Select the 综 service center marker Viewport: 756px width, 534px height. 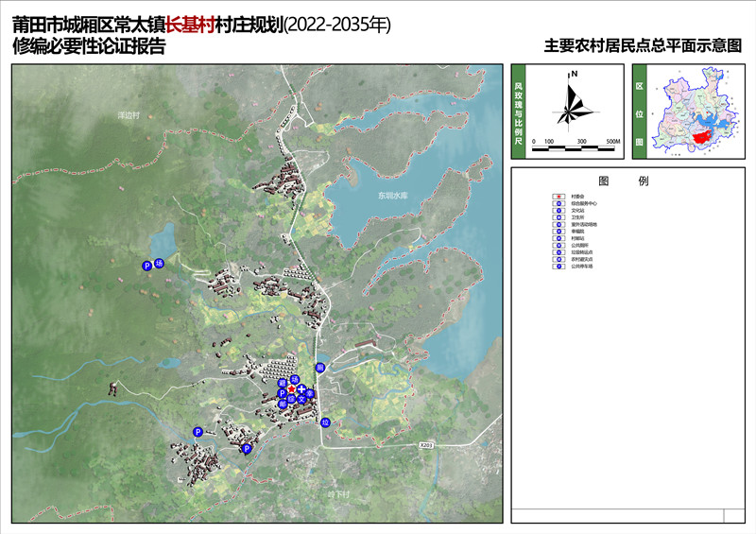pyautogui.click(x=291, y=399)
